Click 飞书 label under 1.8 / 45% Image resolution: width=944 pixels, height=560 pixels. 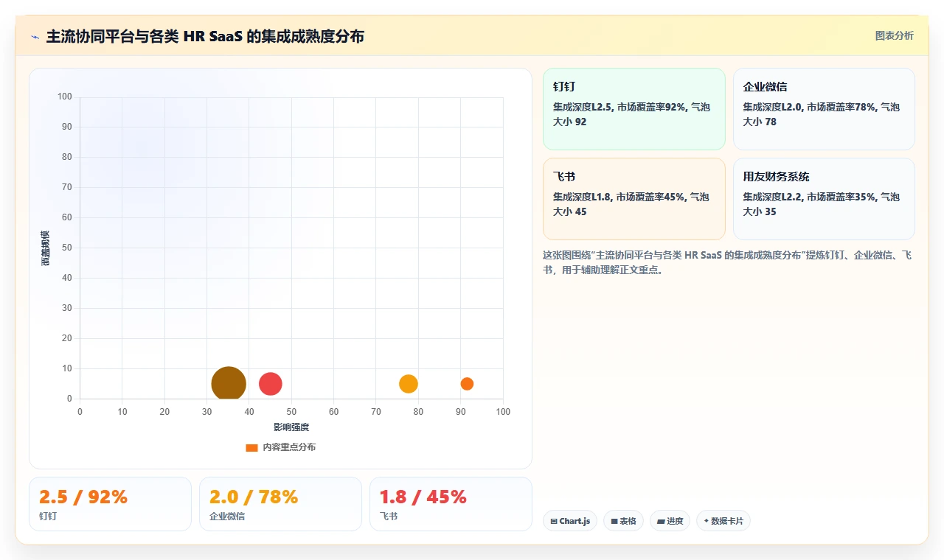click(389, 517)
